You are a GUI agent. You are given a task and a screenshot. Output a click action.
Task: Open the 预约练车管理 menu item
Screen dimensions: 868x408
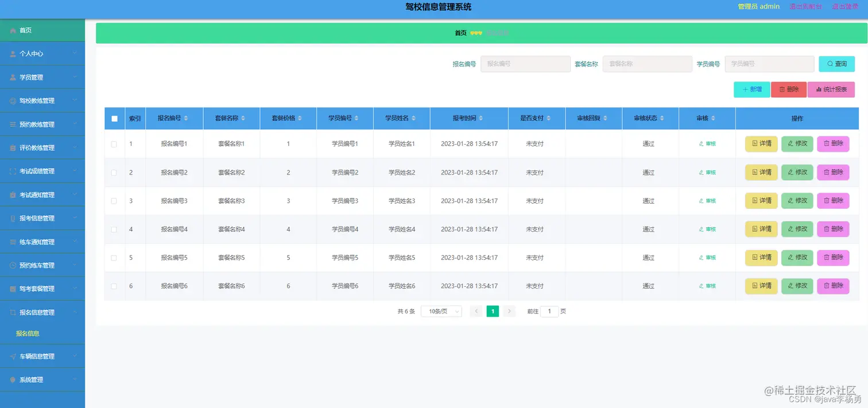(x=42, y=266)
